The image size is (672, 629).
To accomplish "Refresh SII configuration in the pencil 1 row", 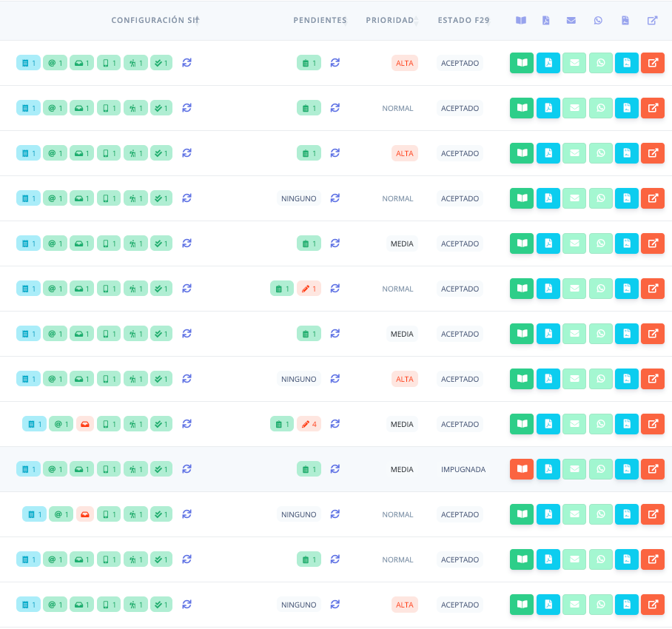I will coord(187,289).
